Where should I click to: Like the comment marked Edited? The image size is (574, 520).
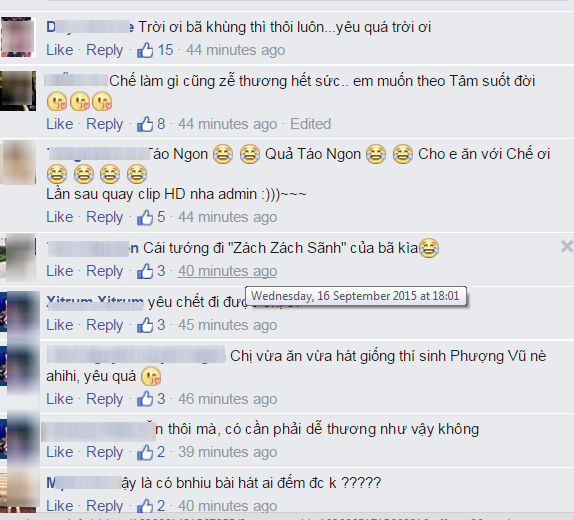60,124
